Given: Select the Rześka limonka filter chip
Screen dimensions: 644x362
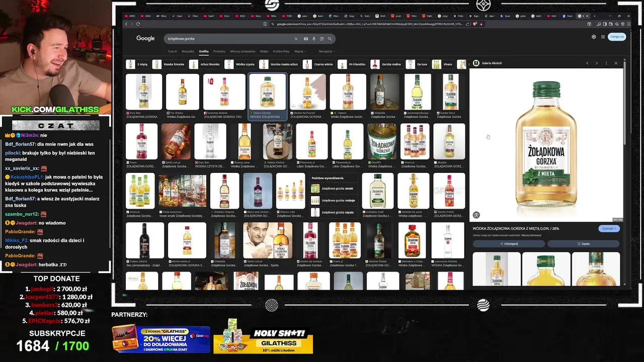Looking at the screenshot, I should pyautogui.click(x=169, y=64).
